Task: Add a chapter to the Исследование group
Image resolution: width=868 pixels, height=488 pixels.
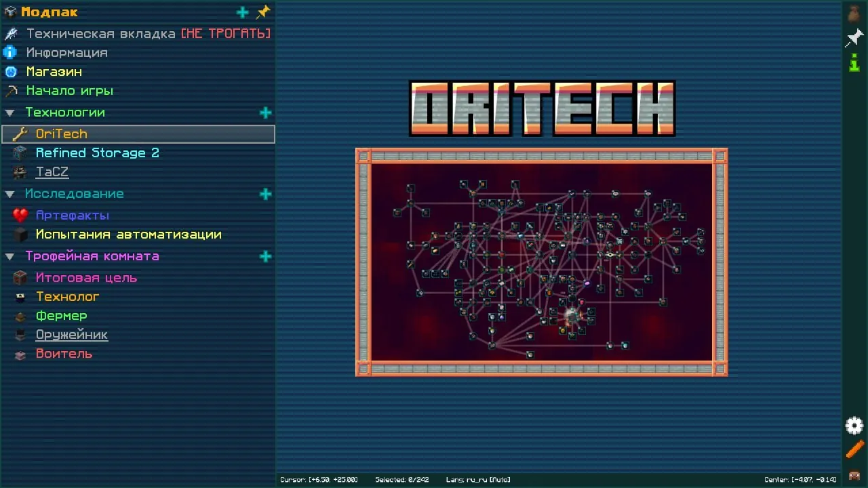Action: [x=265, y=194]
